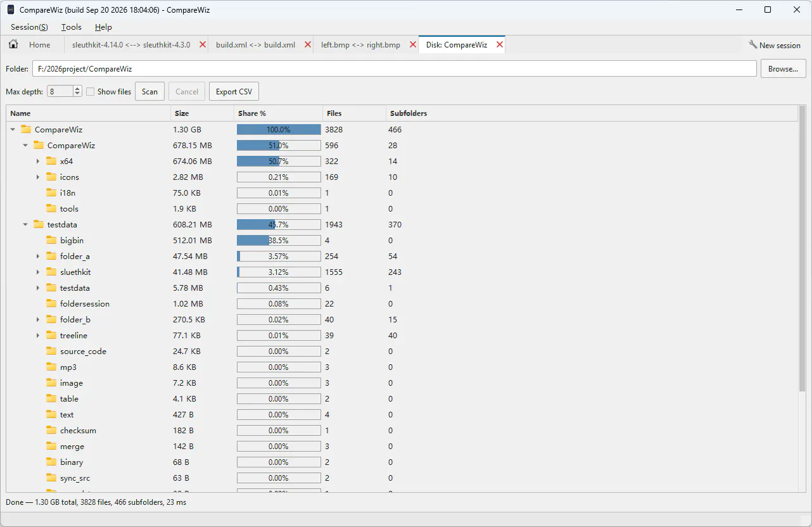Click the icons folder icon
The height and width of the screenshot is (527, 812).
pyautogui.click(x=51, y=177)
